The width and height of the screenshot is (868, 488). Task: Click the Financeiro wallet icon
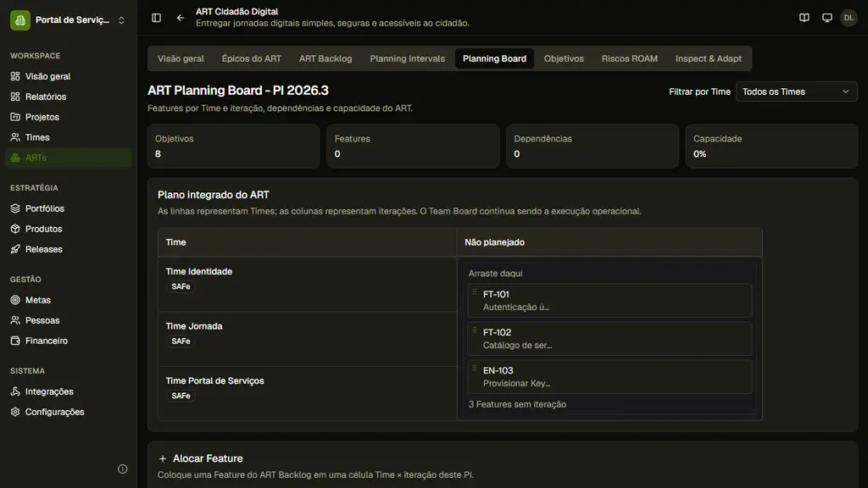click(15, 341)
